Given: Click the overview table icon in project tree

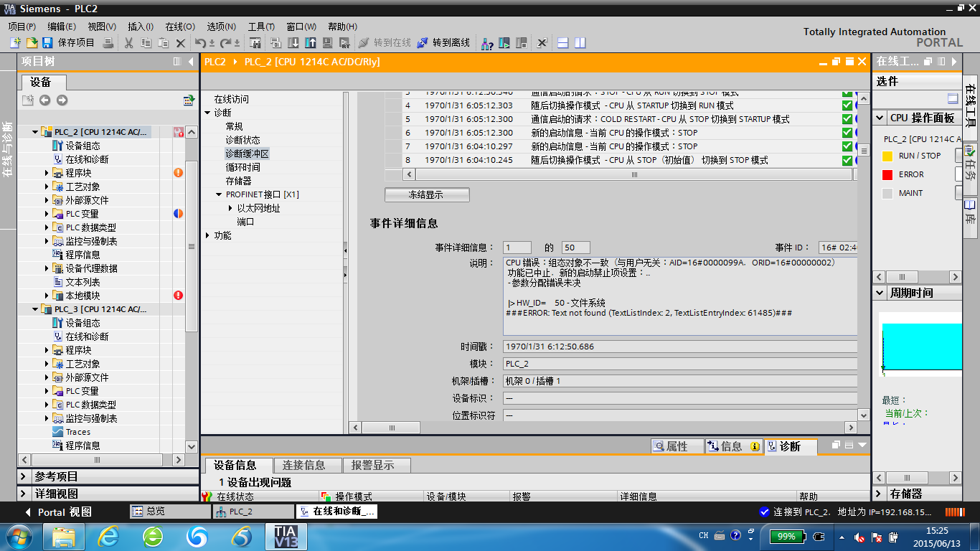Looking at the screenshot, I should pyautogui.click(x=189, y=100).
